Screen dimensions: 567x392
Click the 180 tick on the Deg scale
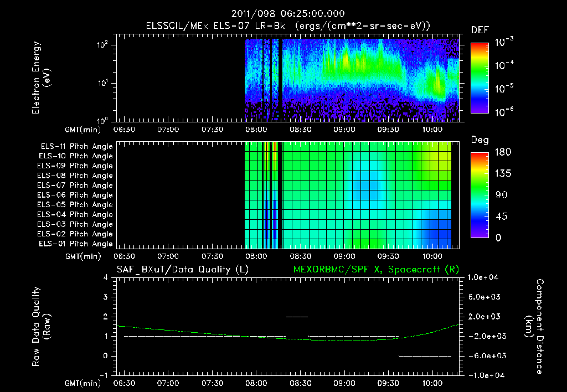click(503, 152)
